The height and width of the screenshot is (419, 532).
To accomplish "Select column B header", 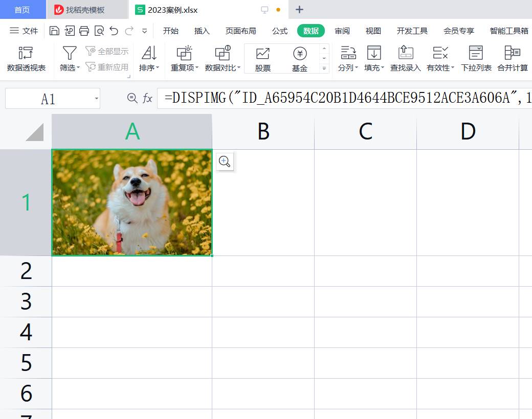I will click(263, 131).
